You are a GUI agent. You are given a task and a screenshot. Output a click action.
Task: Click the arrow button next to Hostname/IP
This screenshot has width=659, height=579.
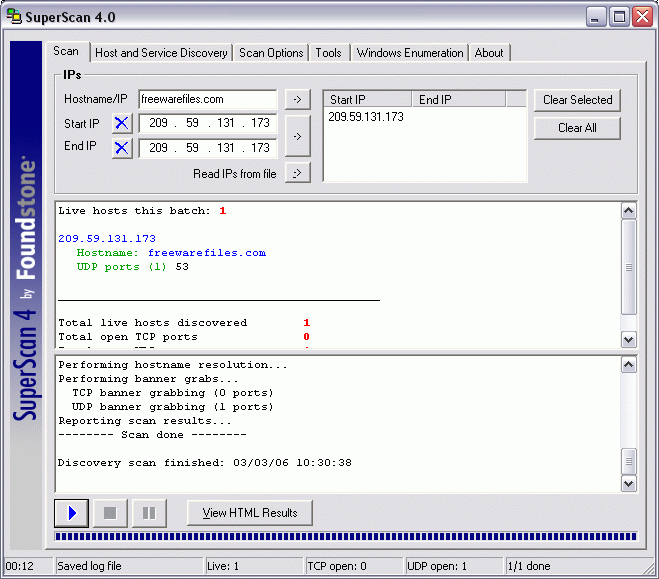pos(298,100)
